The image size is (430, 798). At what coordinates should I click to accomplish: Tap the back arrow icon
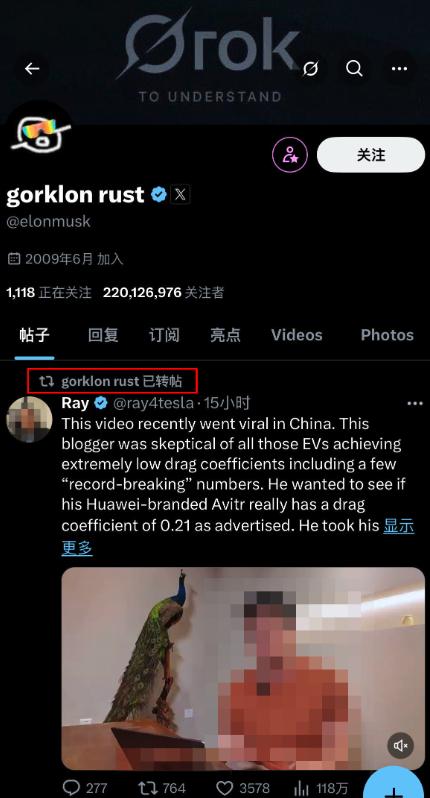coord(32,68)
